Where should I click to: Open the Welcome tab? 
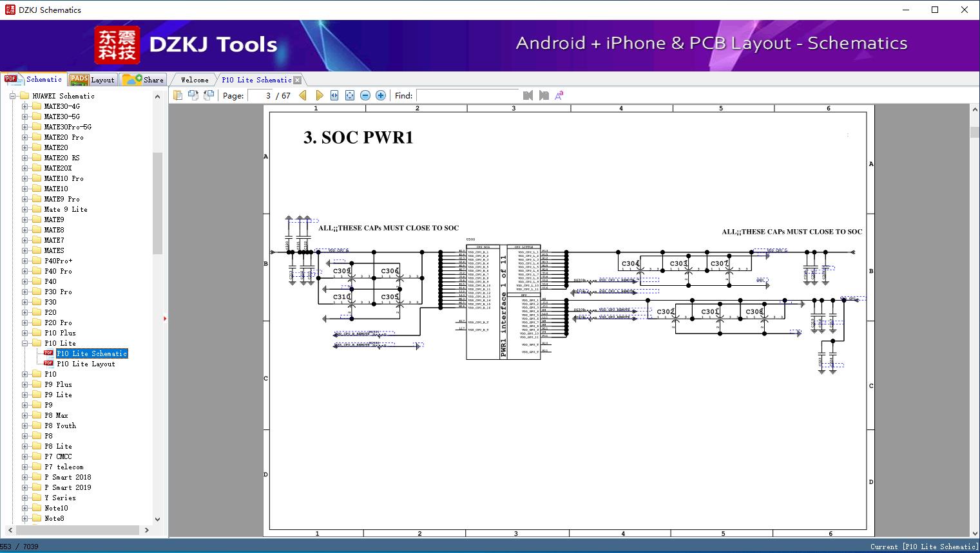click(195, 80)
